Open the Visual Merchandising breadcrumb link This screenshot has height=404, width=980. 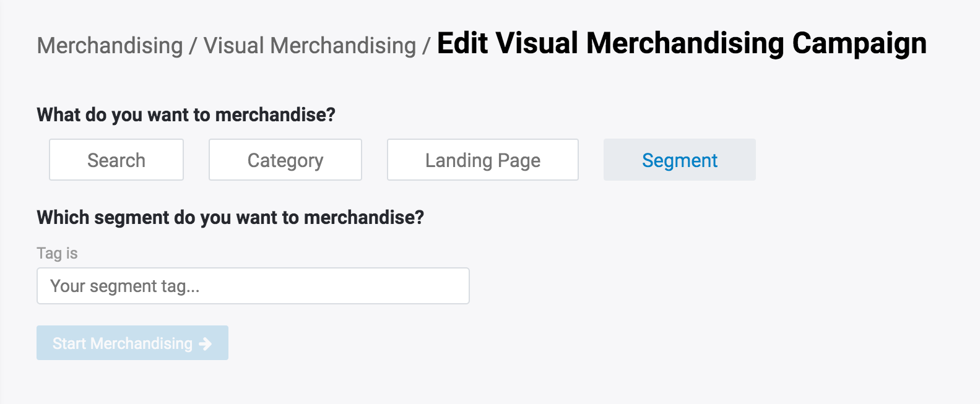point(310,46)
